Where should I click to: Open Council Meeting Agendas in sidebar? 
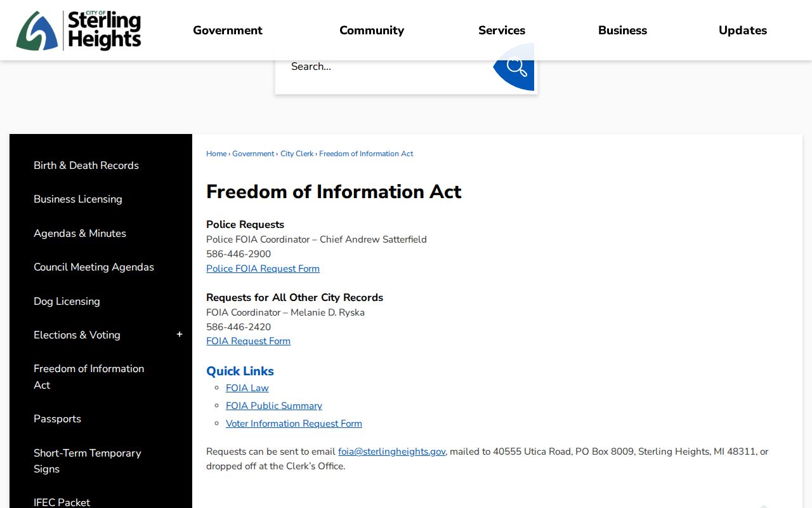click(x=94, y=267)
